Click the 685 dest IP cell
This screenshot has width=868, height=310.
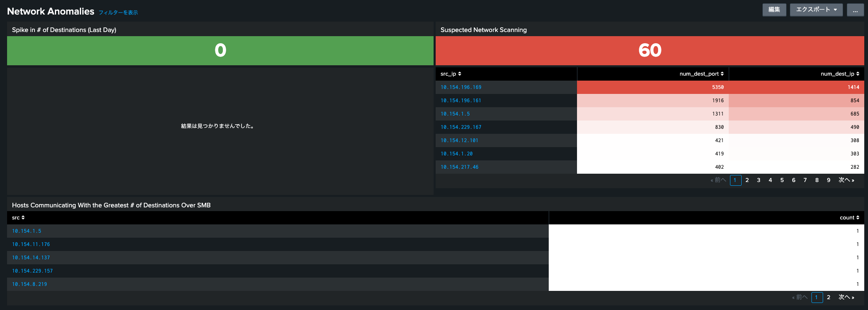tap(796, 114)
